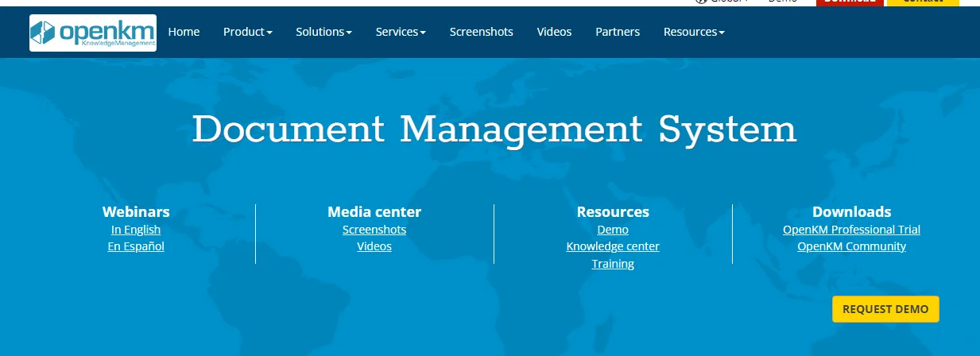Image resolution: width=980 pixels, height=356 pixels.
Task: Go to the Home page
Action: click(x=184, y=32)
